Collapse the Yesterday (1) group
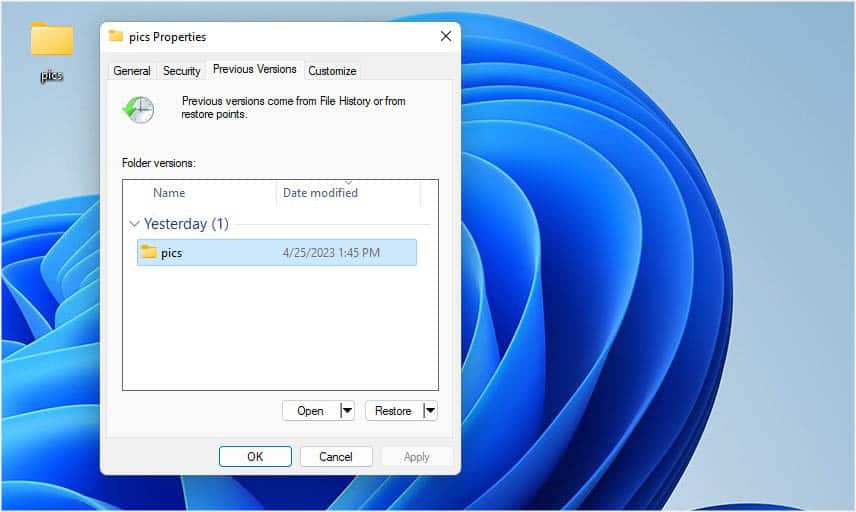 click(134, 224)
